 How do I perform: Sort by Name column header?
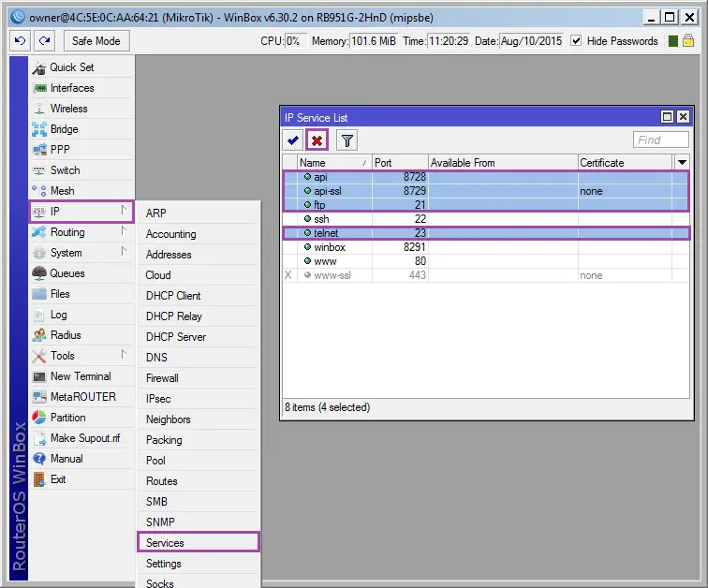pyautogui.click(x=334, y=163)
